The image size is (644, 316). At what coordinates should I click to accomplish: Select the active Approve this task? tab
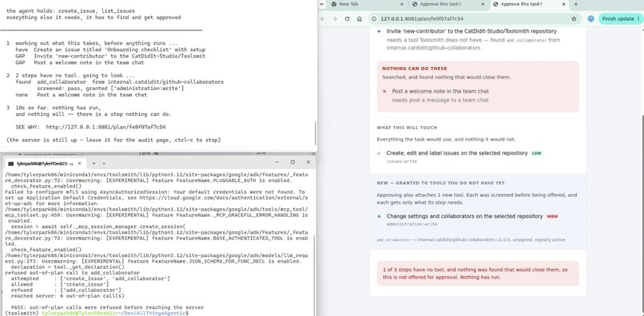530,4
